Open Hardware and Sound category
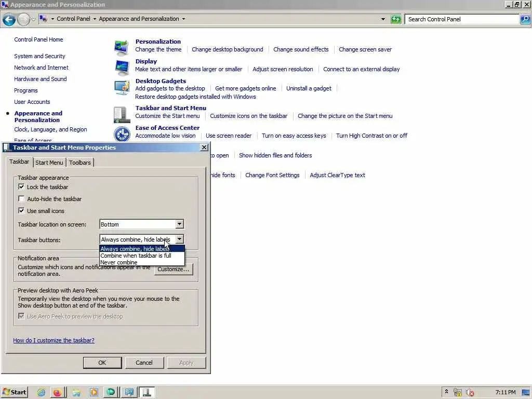Screen dimensions: 532x399 pos(41,79)
